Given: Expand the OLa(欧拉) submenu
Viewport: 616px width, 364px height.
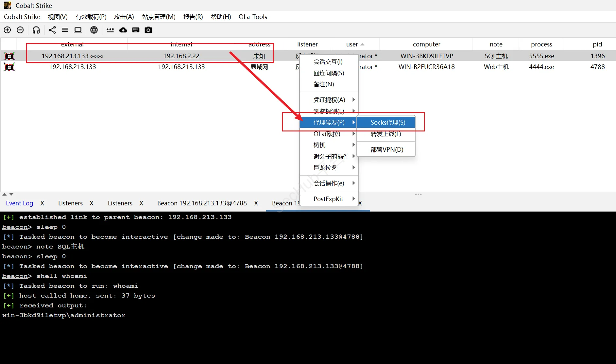Looking at the screenshot, I should (x=329, y=134).
